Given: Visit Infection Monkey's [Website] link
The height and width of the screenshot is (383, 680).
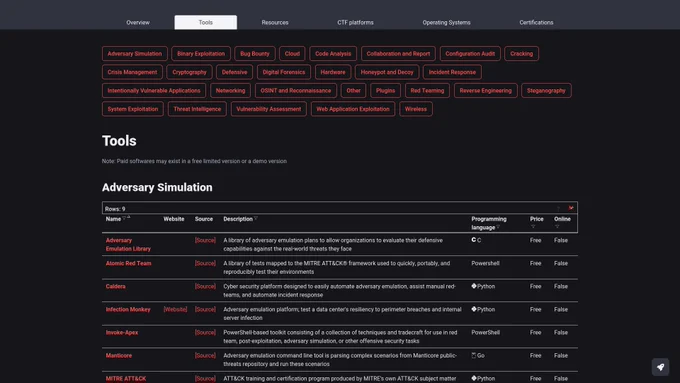Looking at the screenshot, I should point(175,309).
